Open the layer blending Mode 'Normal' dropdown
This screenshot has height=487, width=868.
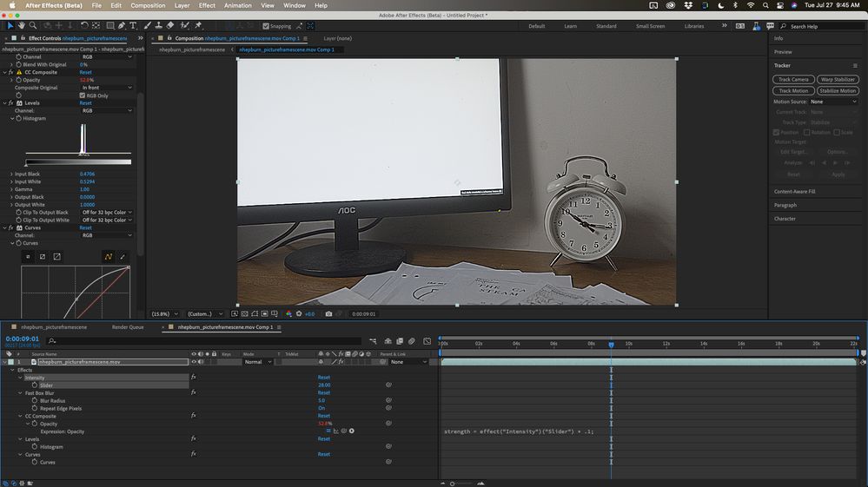coord(258,362)
